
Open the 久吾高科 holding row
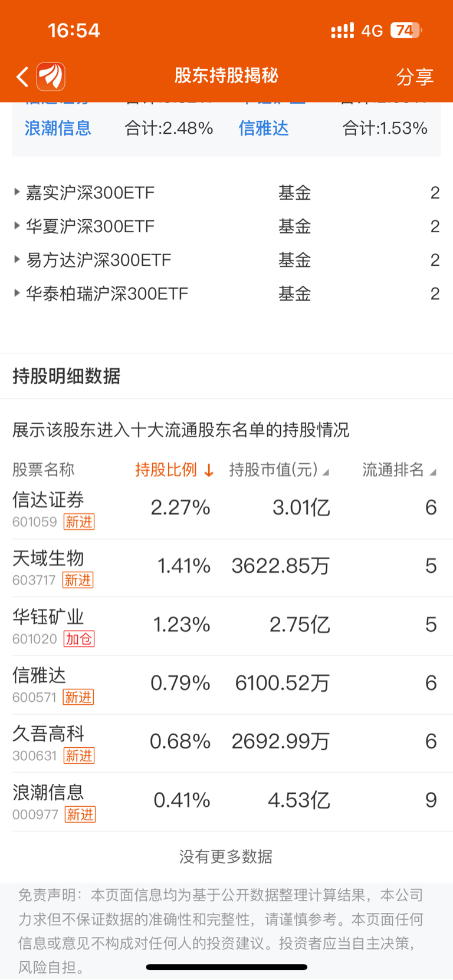coord(226,743)
